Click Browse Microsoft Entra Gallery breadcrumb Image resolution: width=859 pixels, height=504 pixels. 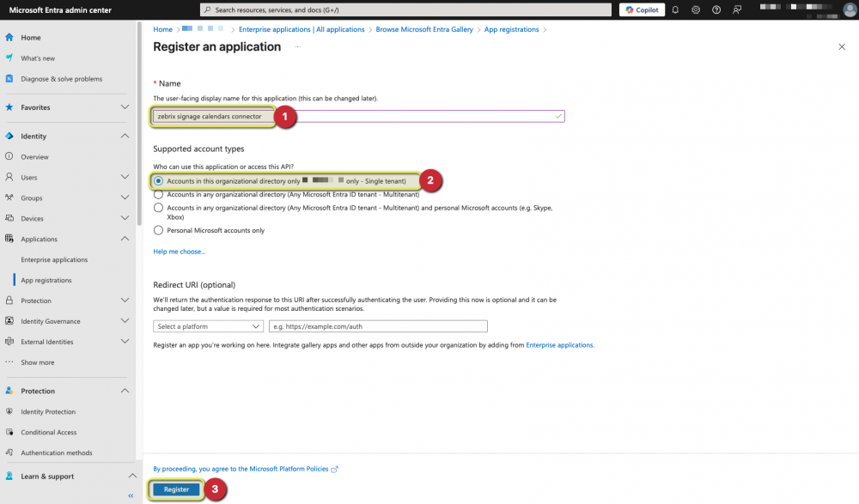click(424, 29)
